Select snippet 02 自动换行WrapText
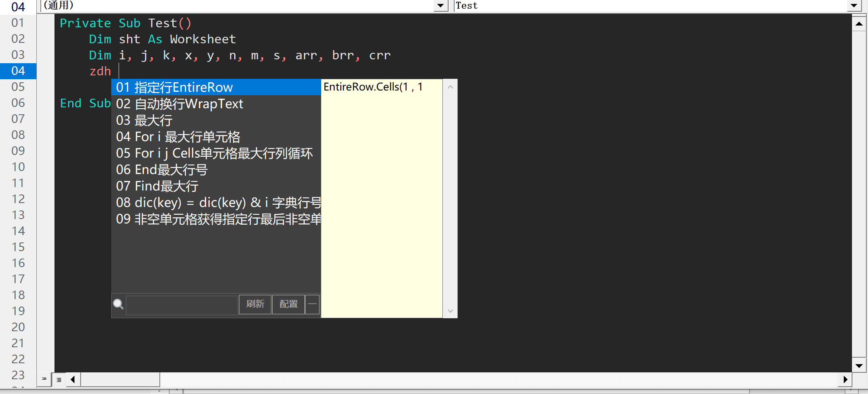 [216, 104]
